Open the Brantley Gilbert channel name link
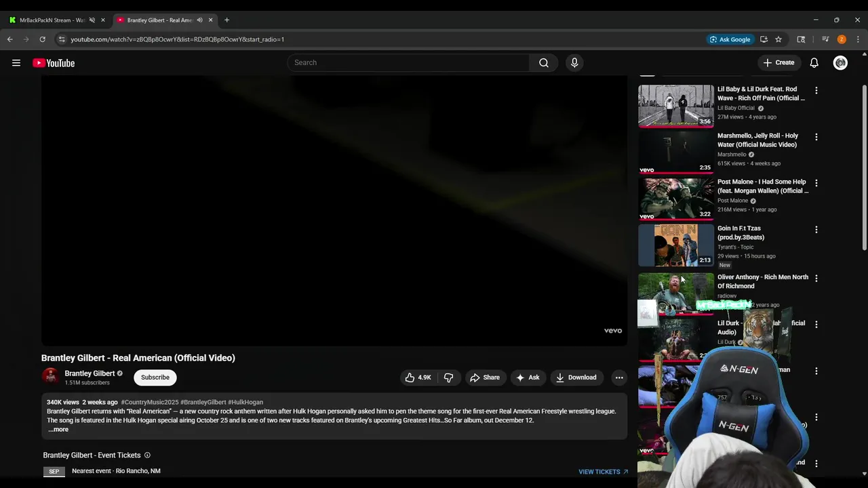Viewport: 868px width, 488px height. click(x=90, y=373)
